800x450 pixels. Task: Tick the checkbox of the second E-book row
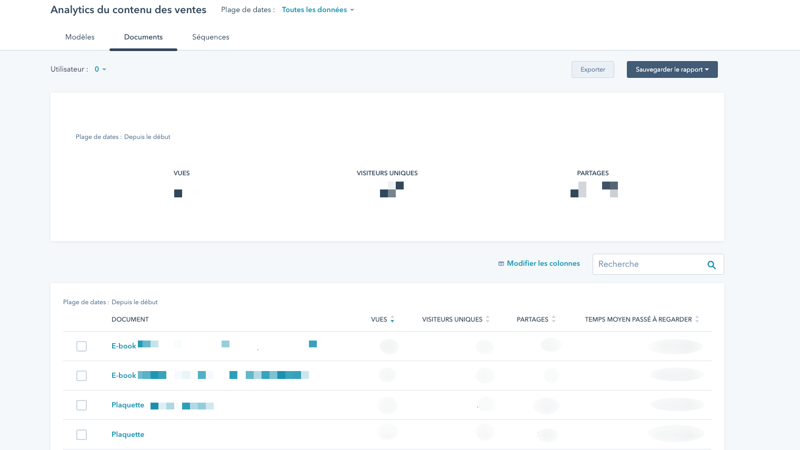82,376
